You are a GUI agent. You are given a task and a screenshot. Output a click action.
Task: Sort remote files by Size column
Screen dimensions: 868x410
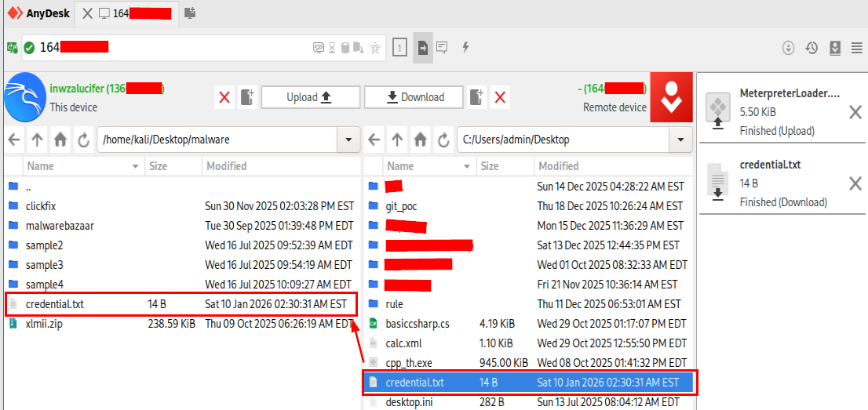(505, 166)
